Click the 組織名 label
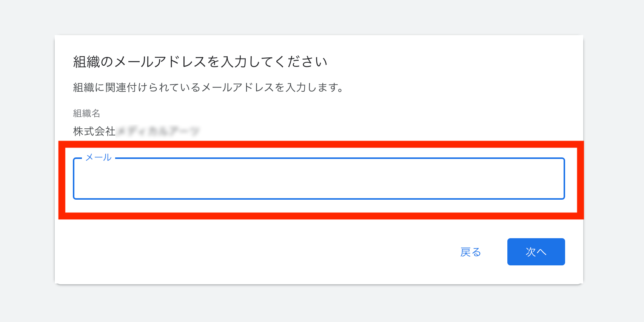644x322 pixels. (x=86, y=113)
